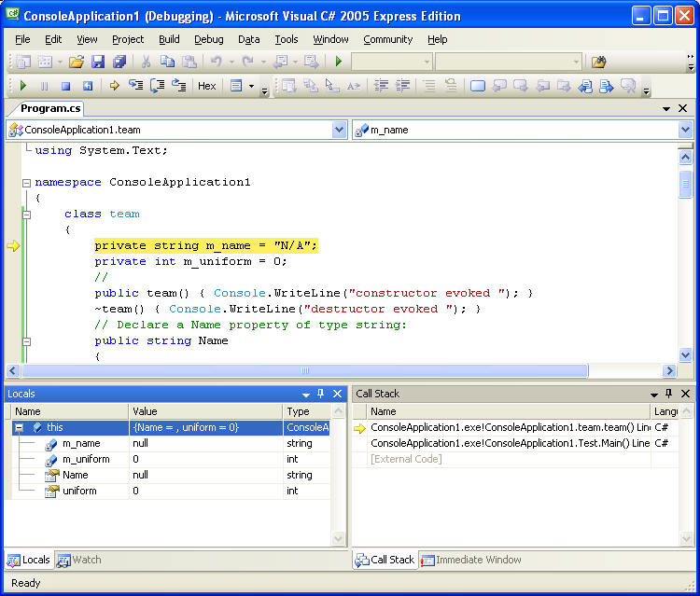Click the Stop Debugging square icon

65,86
